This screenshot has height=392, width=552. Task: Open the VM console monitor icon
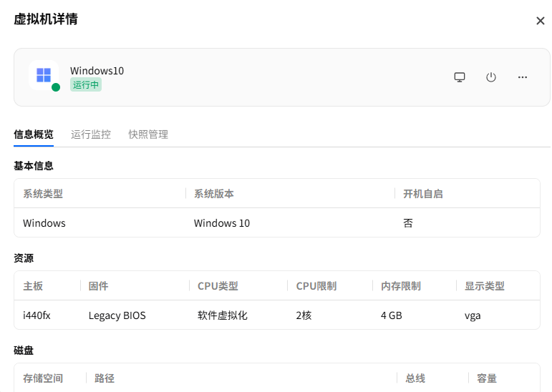point(460,77)
